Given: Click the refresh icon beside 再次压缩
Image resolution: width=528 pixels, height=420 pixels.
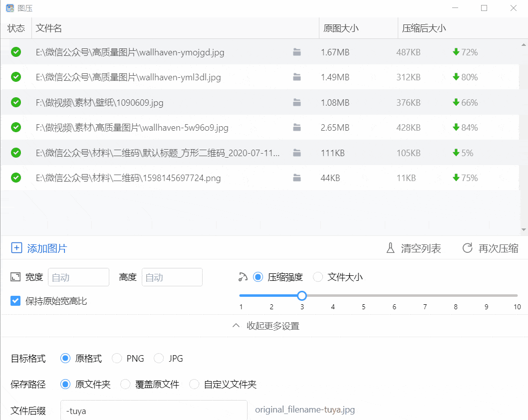Looking at the screenshot, I should pos(468,248).
